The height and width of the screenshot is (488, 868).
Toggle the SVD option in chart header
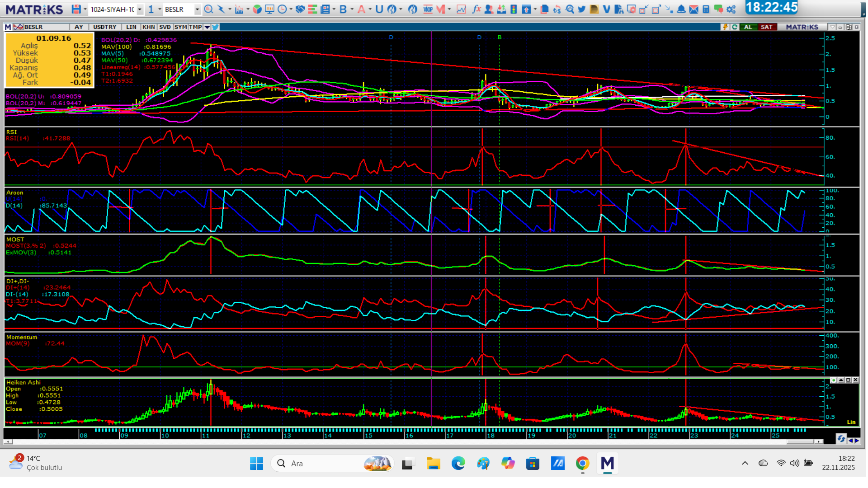165,27
